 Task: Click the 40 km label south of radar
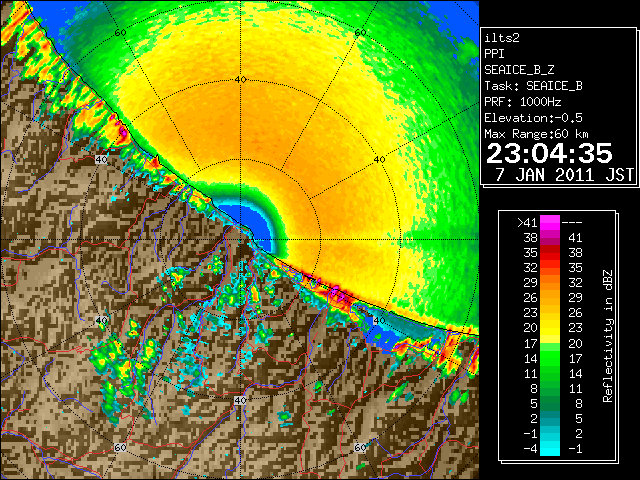(240, 400)
